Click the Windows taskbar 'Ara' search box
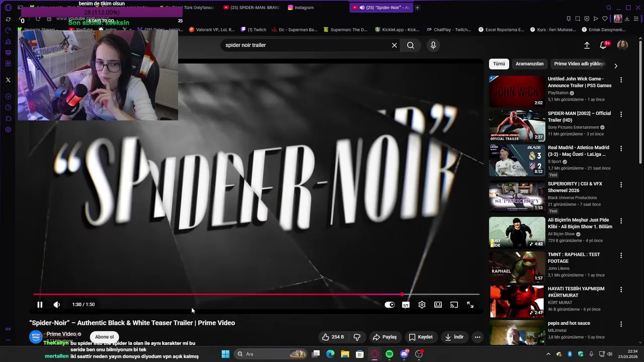The height and width of the screenshot is (362, 644). pos(271,354)
